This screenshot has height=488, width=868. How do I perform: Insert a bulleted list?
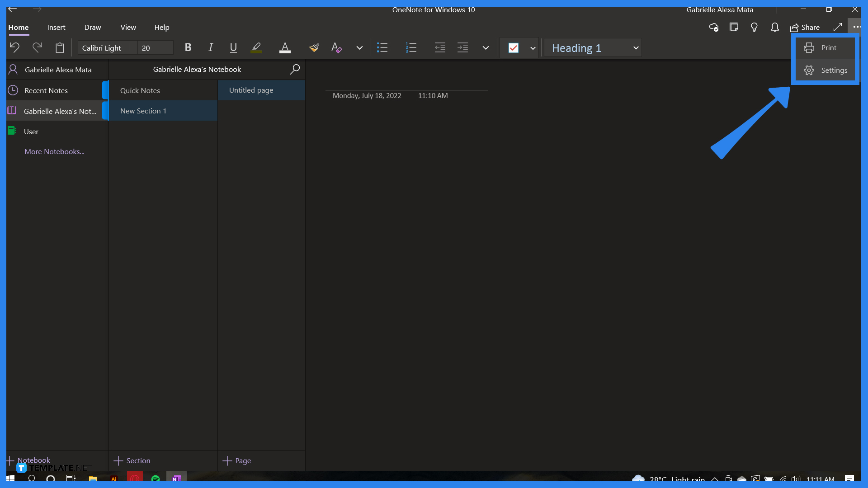click(x=382, y=47)
